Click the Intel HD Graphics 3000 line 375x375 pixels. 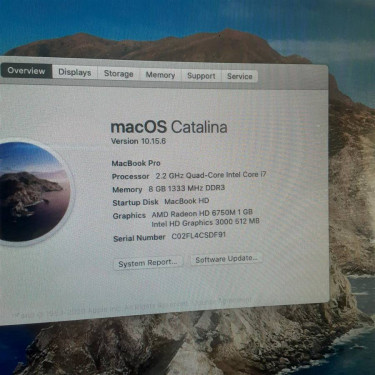point(205,223)
